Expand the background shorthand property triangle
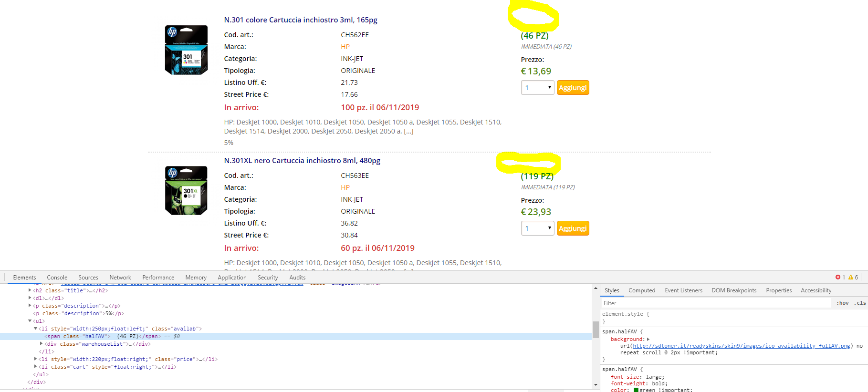 [x=648, y=339]
